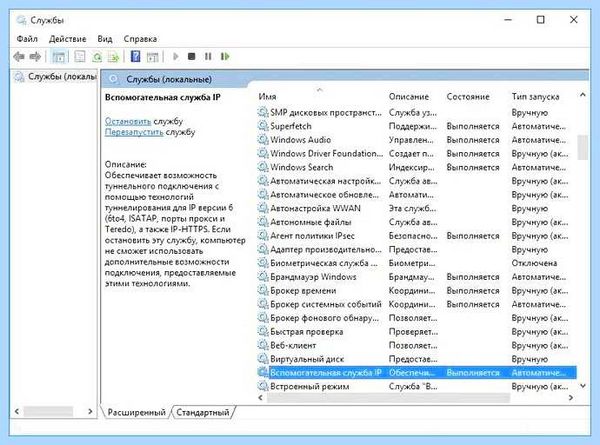The image size is (600, 445).
Task: Click Службы (локальные) header icon
Action: 113,79
